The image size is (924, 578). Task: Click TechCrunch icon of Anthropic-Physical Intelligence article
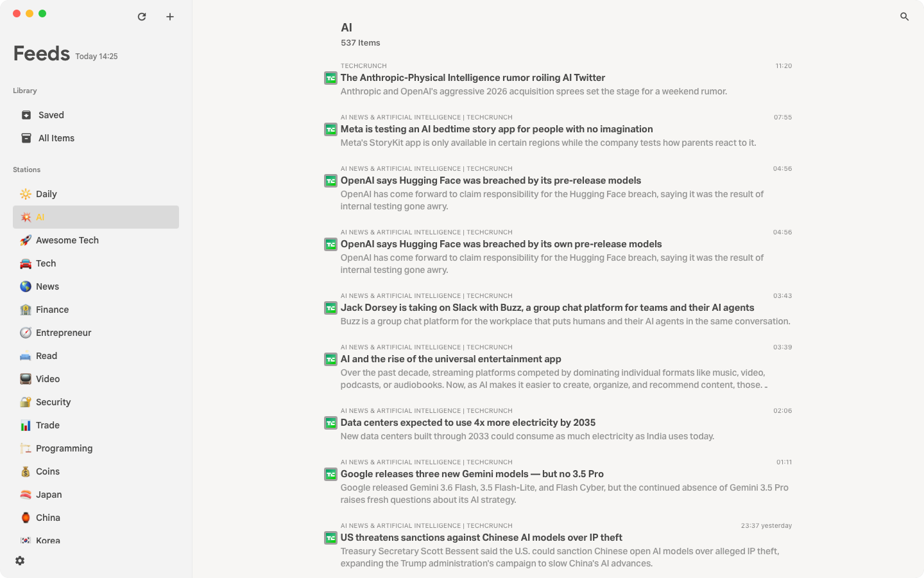pos(330,78)
